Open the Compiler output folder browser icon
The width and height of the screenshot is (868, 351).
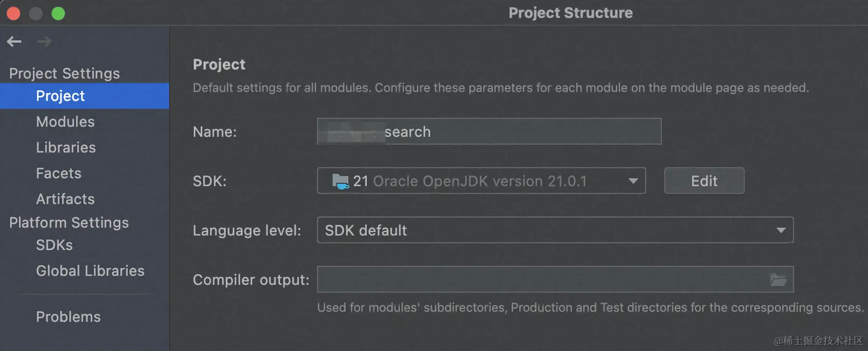[x=778, y=279]
